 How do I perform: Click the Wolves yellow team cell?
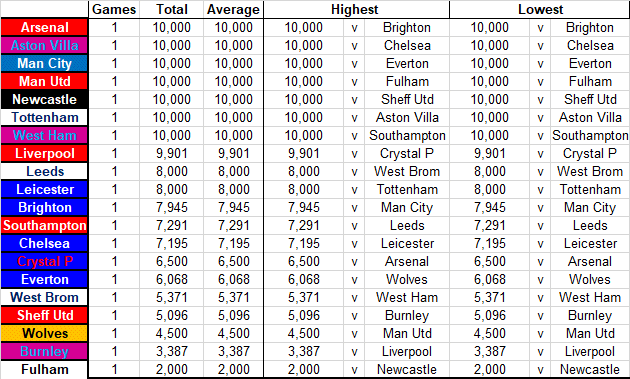(x=44, y=333)
